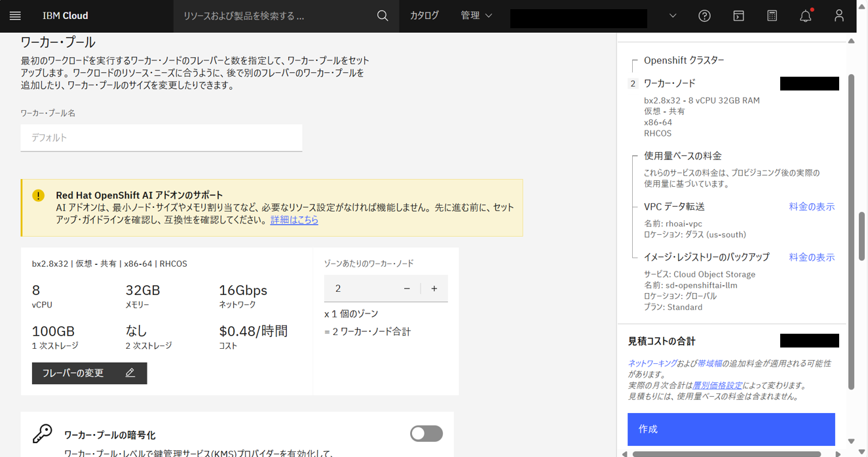The image size is (868, 457).
Task: Click the IBM Cloud home logo
Action: tap(66, 16)
